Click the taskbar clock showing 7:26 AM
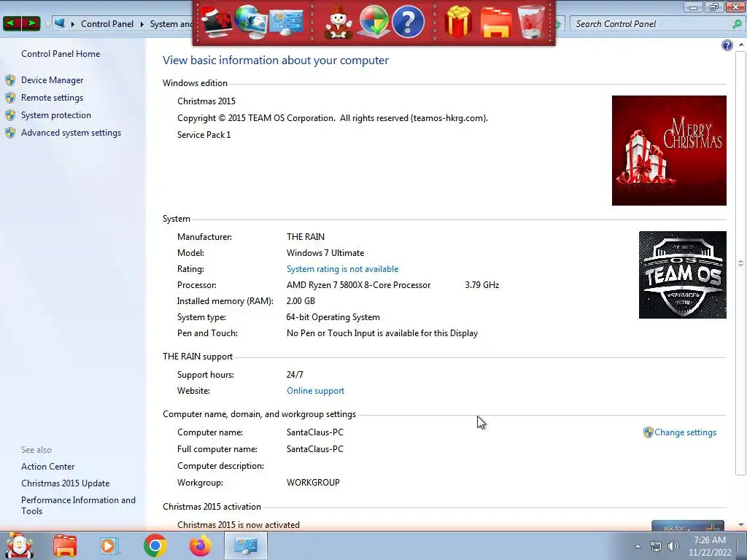The image size is (747, 560). [710, 546]
